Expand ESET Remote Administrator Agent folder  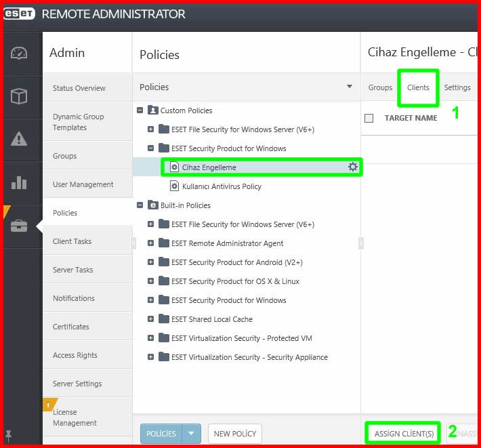pos(150,243)
